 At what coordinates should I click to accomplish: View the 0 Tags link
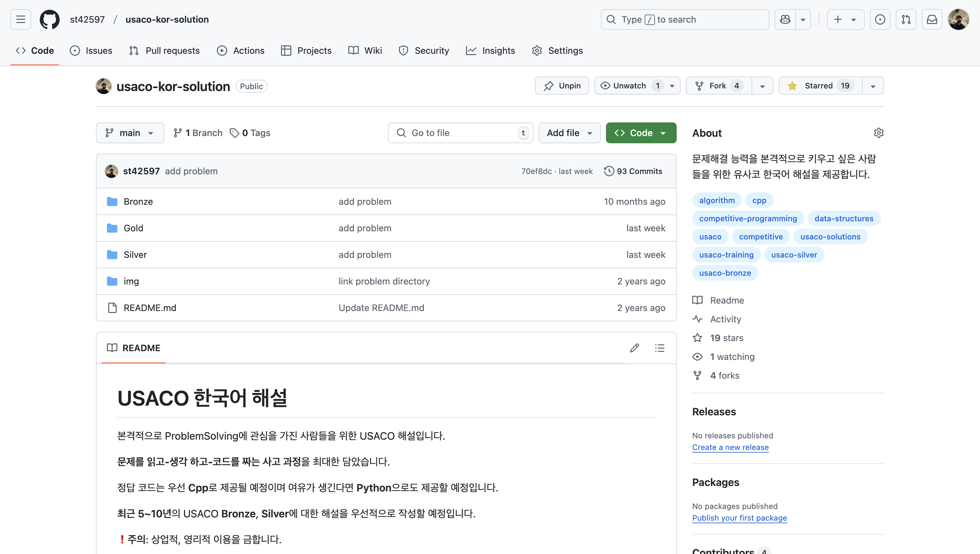(x=250, y=133)
